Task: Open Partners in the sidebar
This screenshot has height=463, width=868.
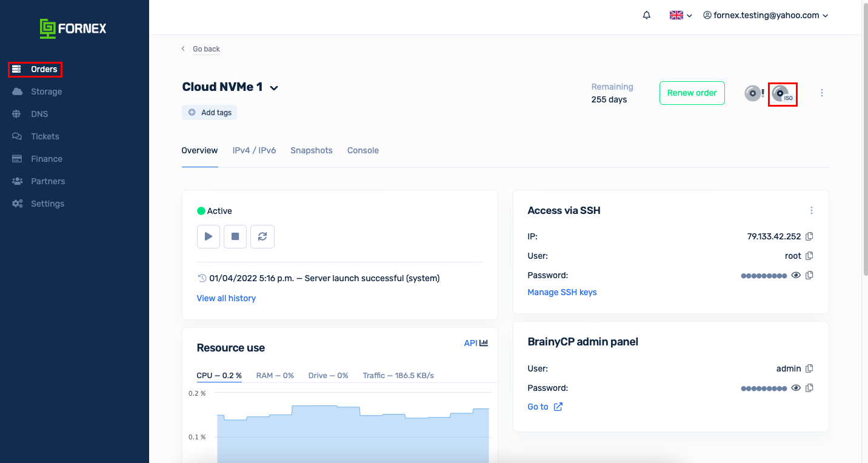Action: pyautogui.click(x=39, y=181)
